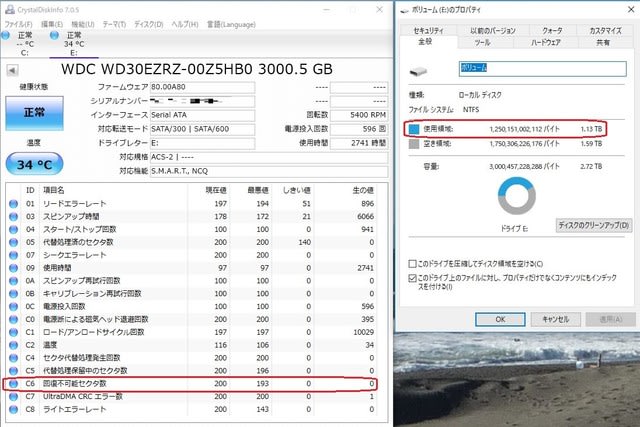This screenshot has width=640, height=427.
Task: Click the status orb for attribute 04
Action: click(13, 229)
